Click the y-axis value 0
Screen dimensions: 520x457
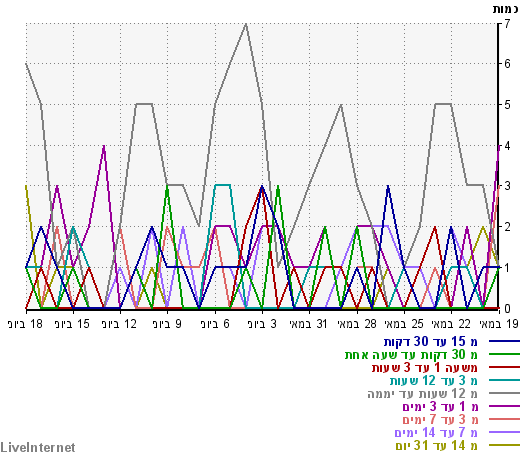pos(507,309)
